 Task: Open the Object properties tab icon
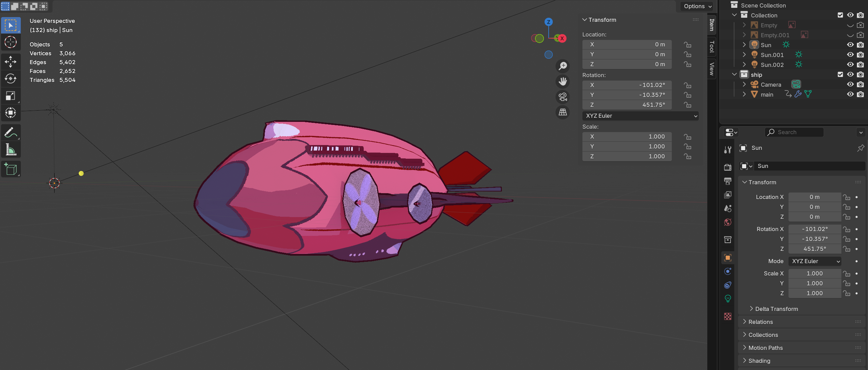point(727,257)
